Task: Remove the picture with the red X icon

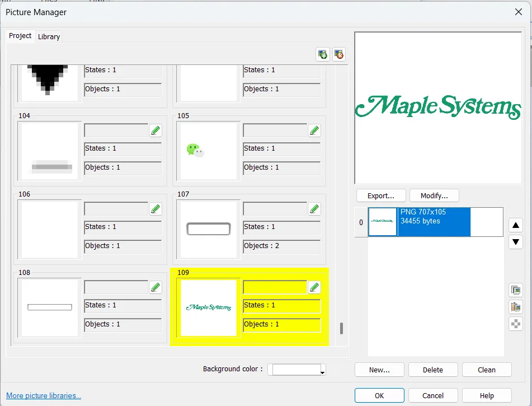Action: [339, 54]
